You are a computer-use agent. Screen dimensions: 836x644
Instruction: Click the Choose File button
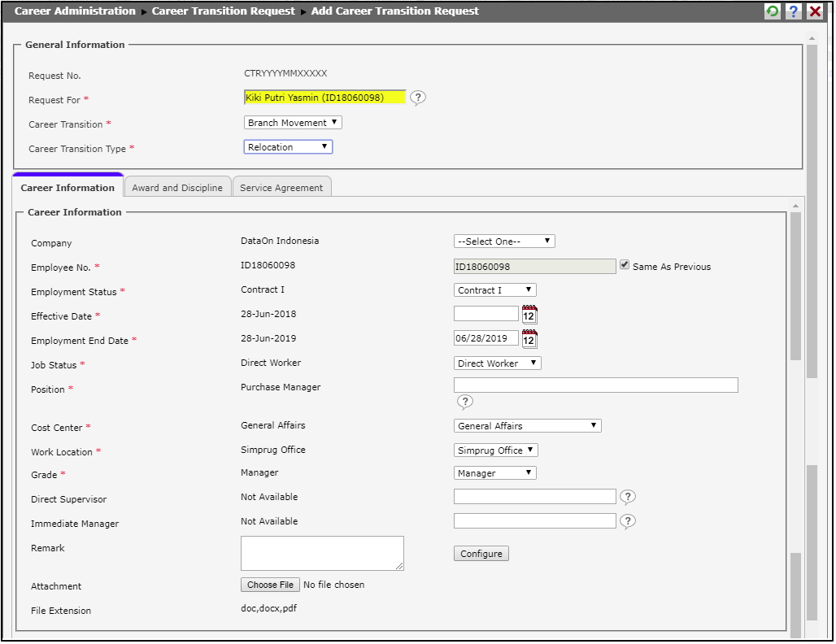(270, 585)
